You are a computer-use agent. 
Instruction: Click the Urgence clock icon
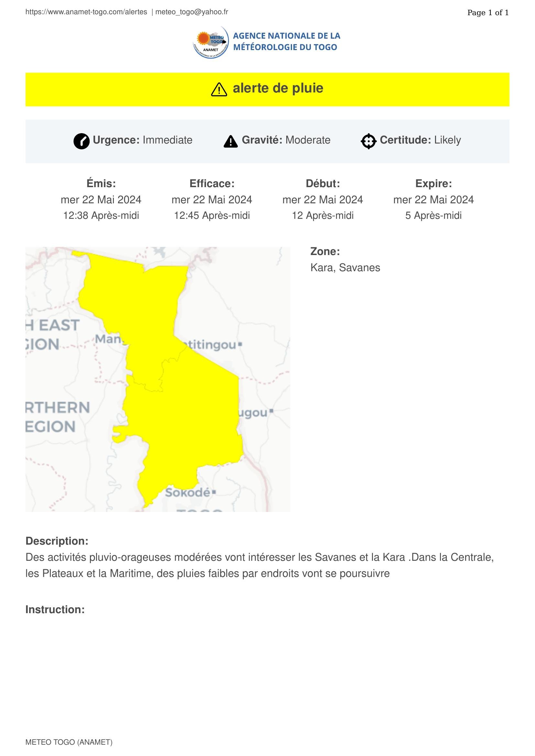[82, 141]
